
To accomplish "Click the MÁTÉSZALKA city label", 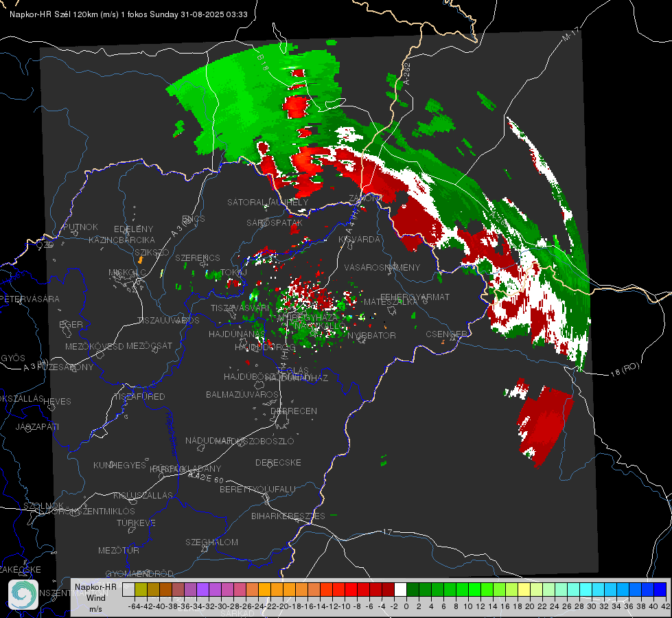I will point(391,302).
